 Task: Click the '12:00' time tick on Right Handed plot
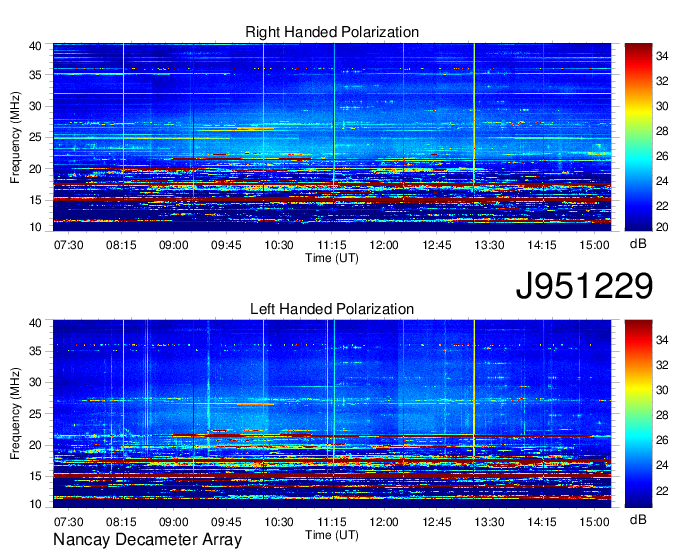[x=384, y=245]
